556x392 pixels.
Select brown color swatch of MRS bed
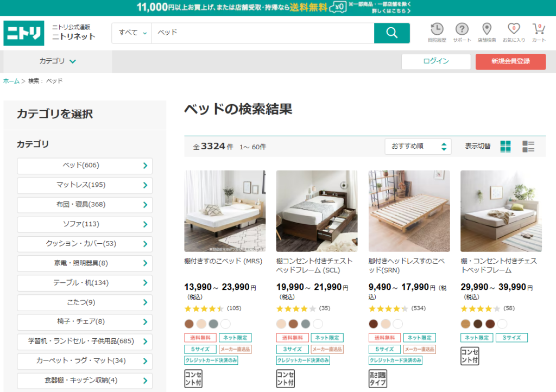[x=189, y=324]
